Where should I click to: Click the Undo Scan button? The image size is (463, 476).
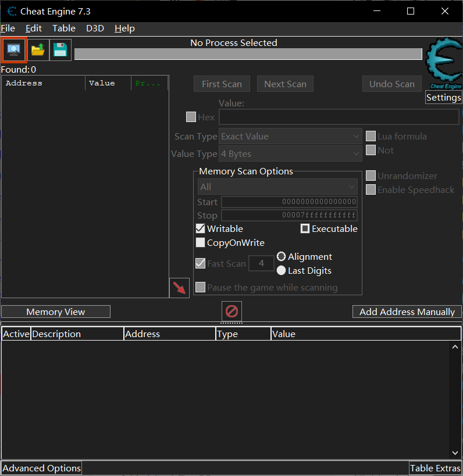[x=392, y=84]
